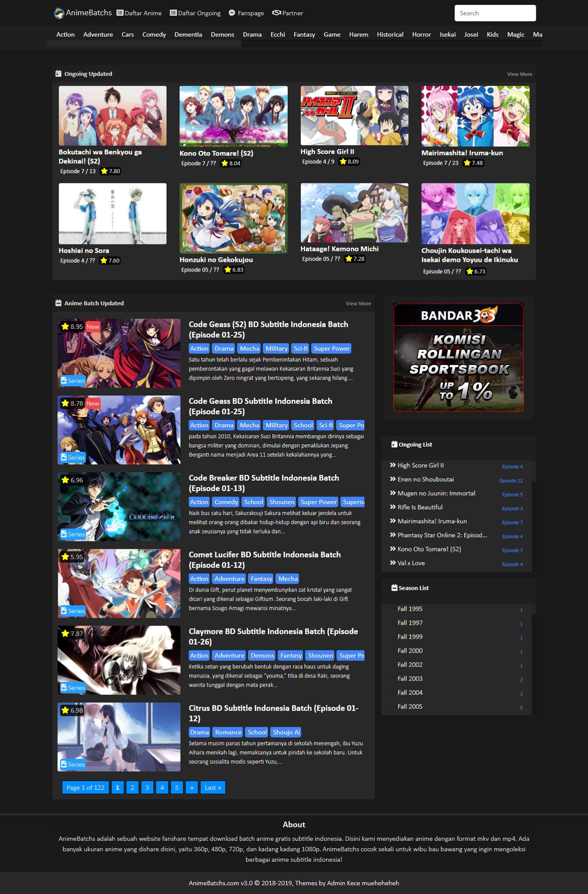Image resolution: width=588 pixels, height=894 pixels.
Task: Click the Daftar Anime list icon
Action: click(120, 13)
